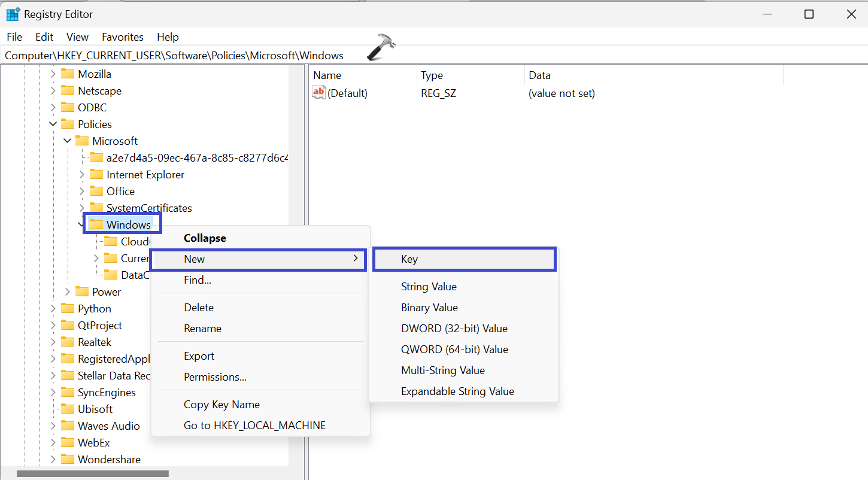The height and width of the screenshot is (480, 868).
Task: Open the New submenu in context menu
Action: [258, 259]
